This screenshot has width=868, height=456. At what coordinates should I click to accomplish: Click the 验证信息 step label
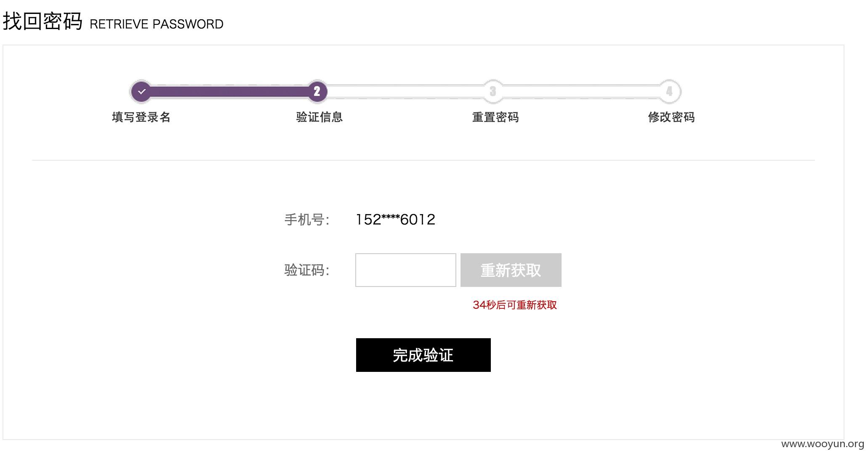tap(320, 117)
